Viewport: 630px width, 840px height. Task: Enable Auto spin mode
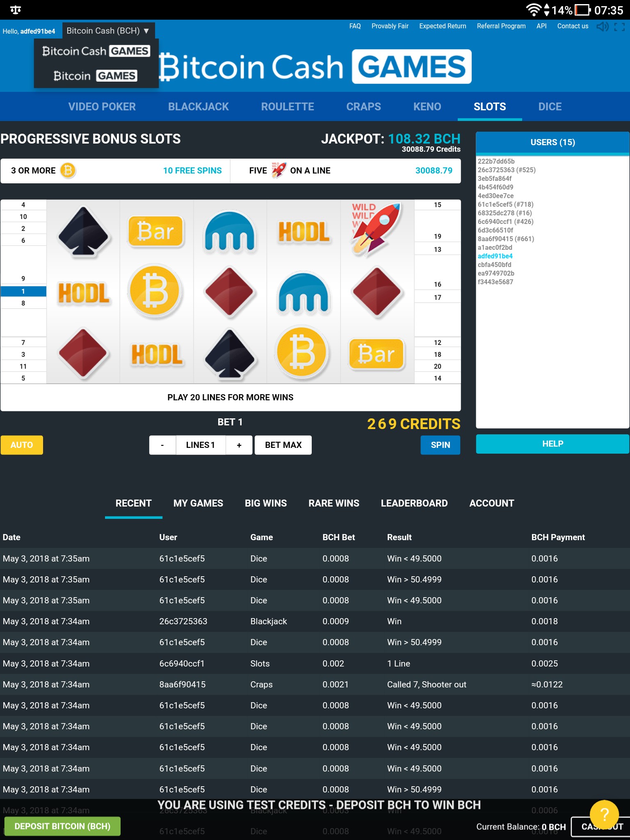22,445
